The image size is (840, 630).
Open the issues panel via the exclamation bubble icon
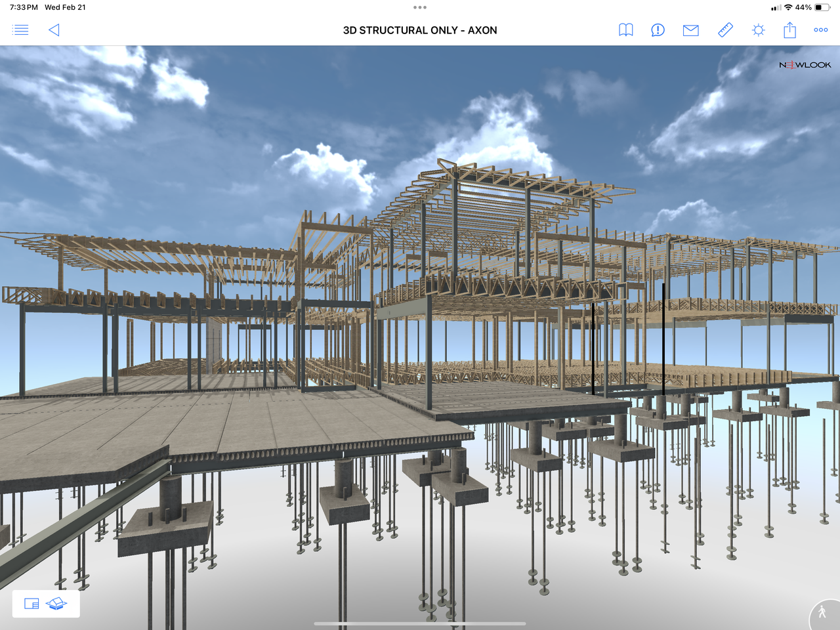(658, 30)
